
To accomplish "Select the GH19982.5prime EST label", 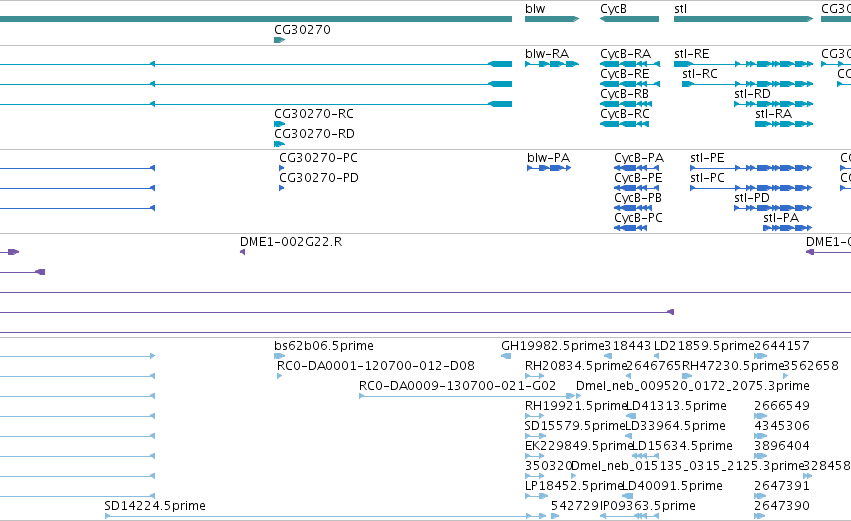I will 552,346.
